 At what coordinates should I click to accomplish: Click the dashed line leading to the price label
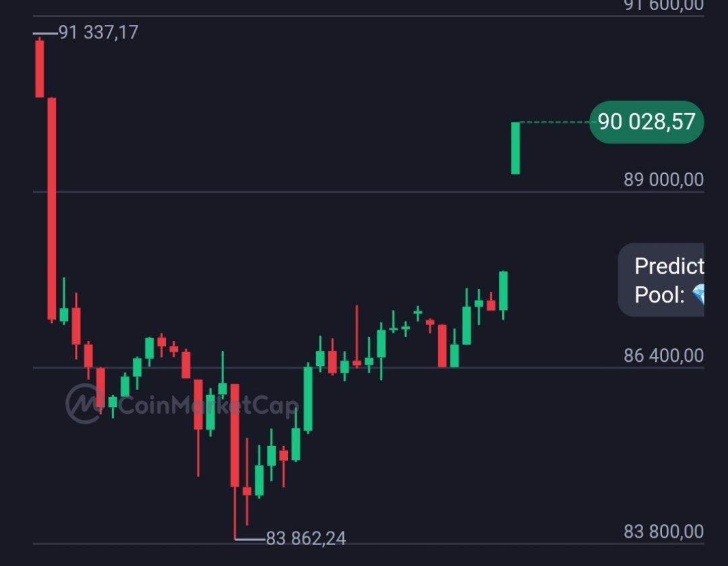pyautogui.click(x=554, y=122)
